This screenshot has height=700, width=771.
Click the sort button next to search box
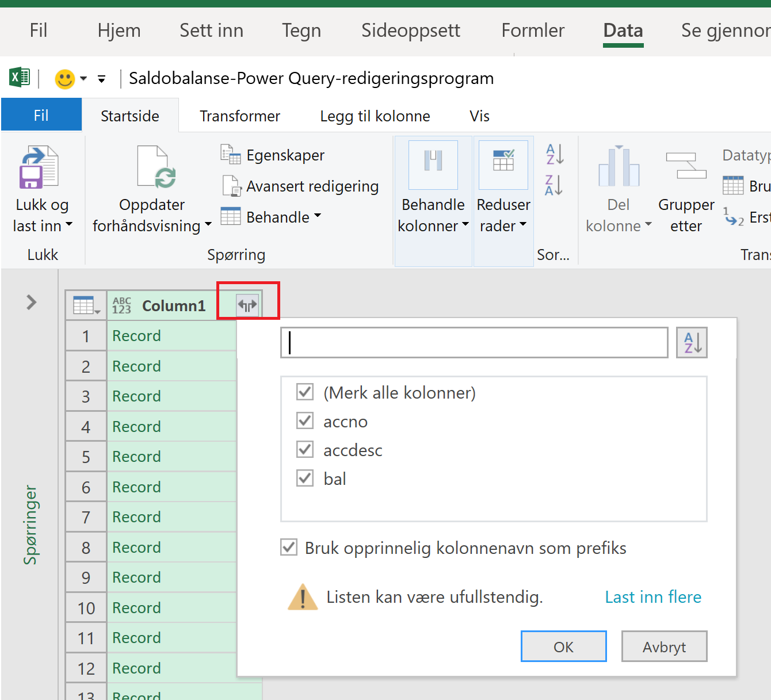coord(692,343)
